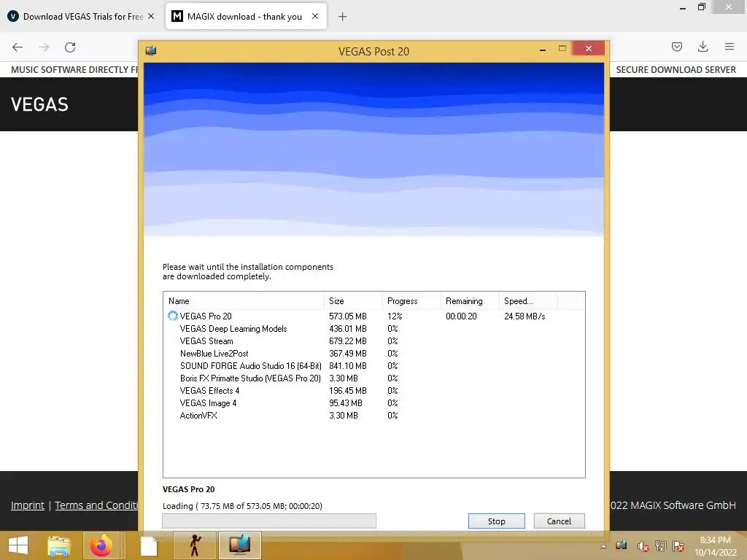Click the VEGAS logo on webpage
747x560 pixels.
(39, 104)
